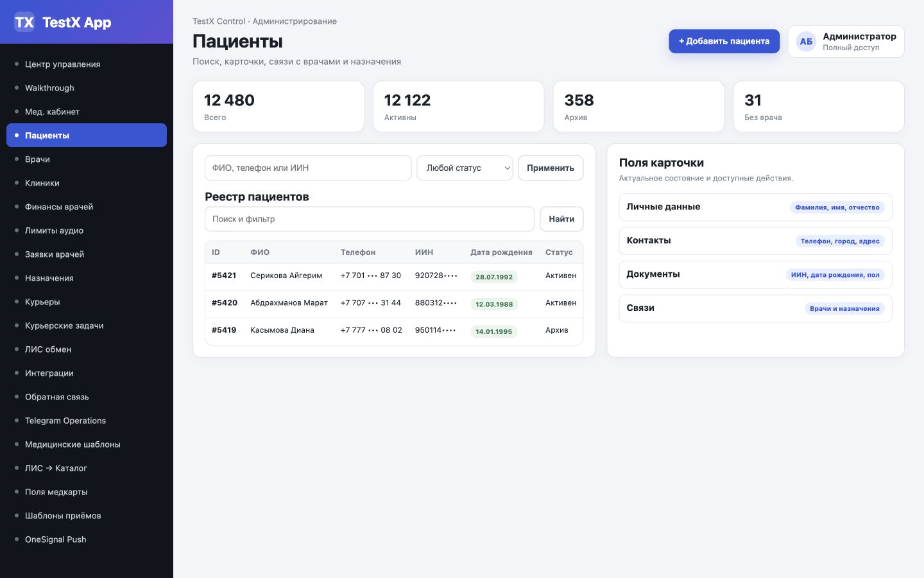Open ЛИС обмен section

(87, 349)
